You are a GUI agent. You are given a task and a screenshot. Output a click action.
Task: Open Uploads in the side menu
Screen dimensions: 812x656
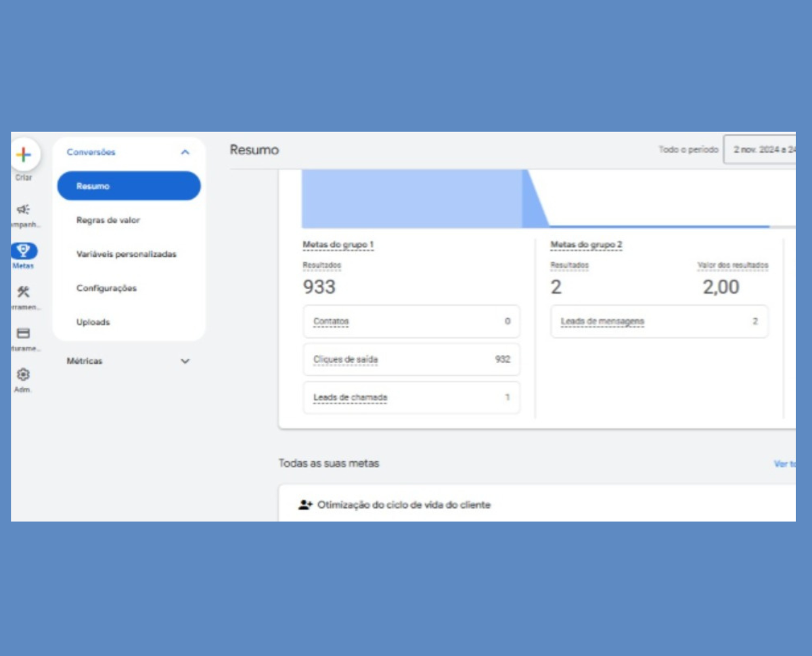[93, 322]
